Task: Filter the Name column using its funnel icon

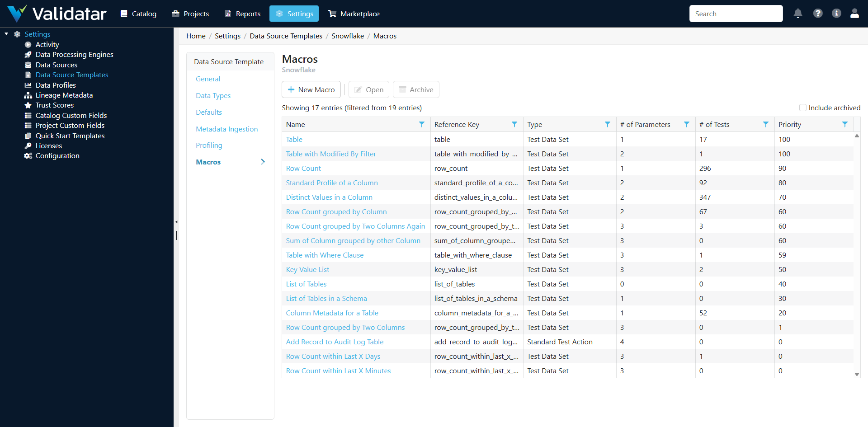Action: tap(422, 124)
